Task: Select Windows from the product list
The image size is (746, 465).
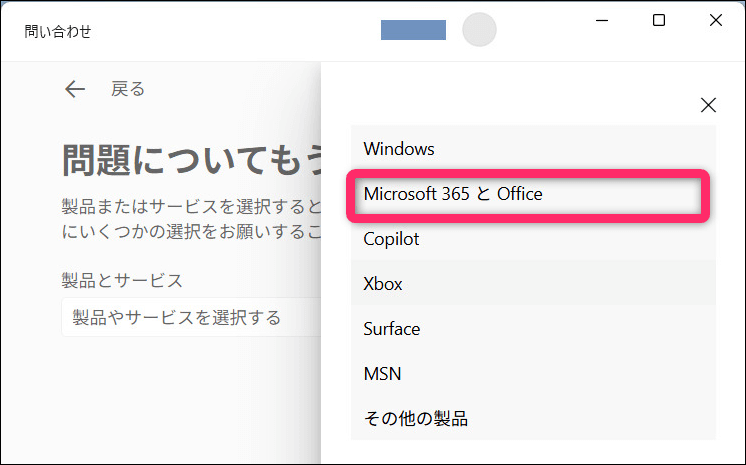Action: 533,148
